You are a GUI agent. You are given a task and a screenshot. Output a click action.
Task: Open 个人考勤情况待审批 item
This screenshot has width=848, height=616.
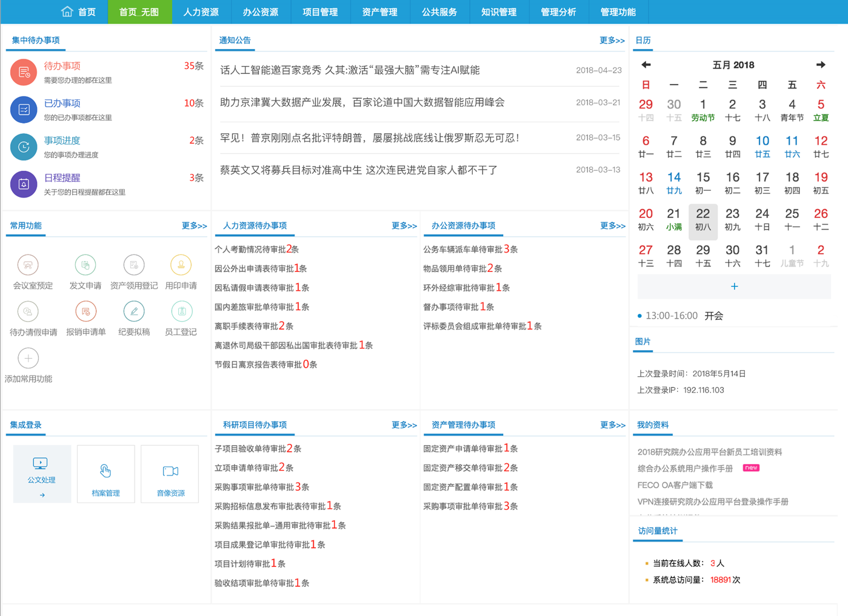(256, 249)
